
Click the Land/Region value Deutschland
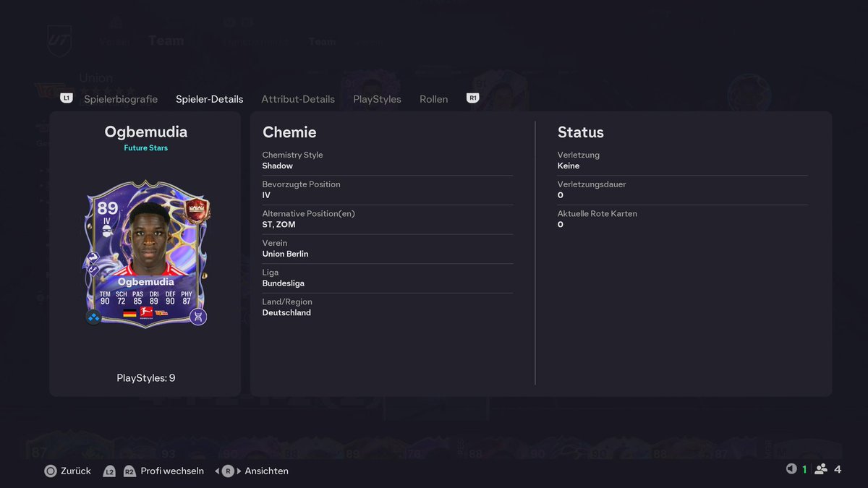[x=286, y=313]
